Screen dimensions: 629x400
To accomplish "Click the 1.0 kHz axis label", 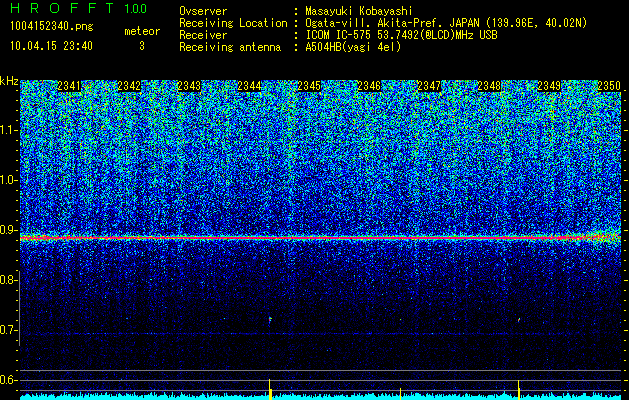I will tap(9, 180).
